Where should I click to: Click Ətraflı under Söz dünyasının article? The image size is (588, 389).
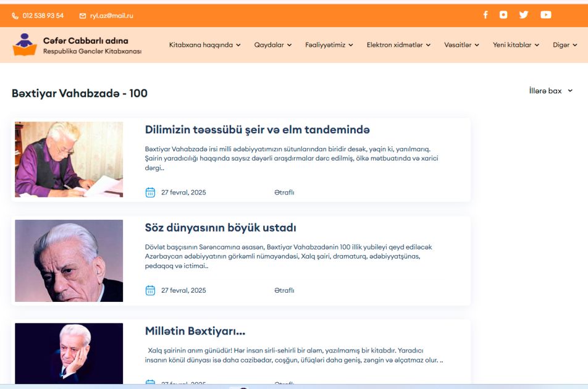284,290
